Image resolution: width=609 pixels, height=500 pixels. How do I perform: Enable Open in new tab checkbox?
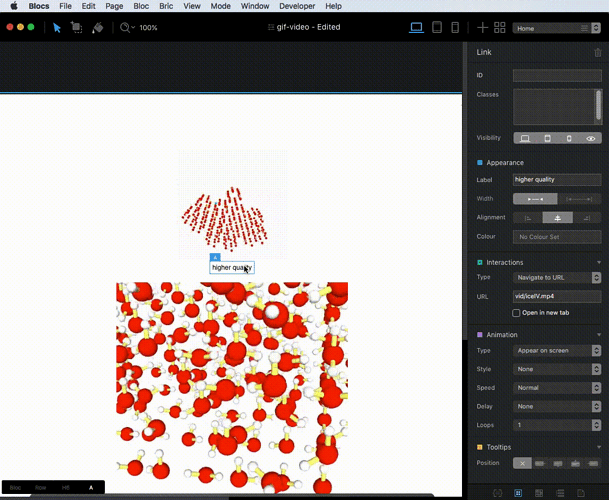point(516,313)
